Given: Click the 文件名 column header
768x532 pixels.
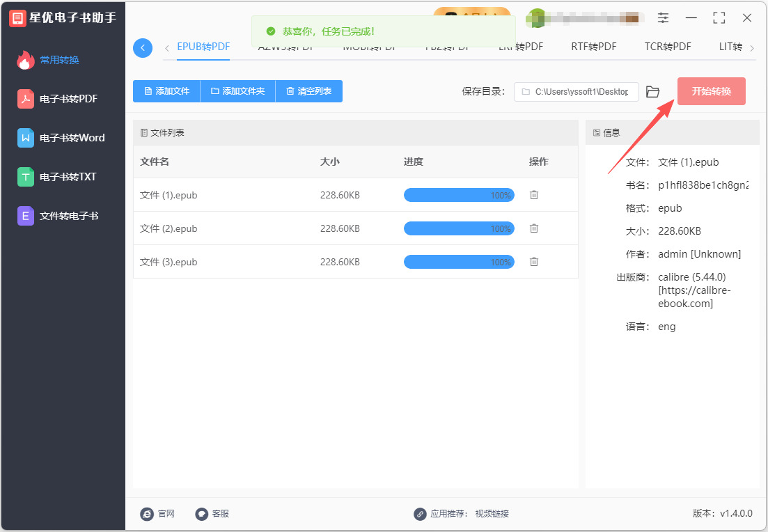Looking at the screenshot, I should [155, 162].
